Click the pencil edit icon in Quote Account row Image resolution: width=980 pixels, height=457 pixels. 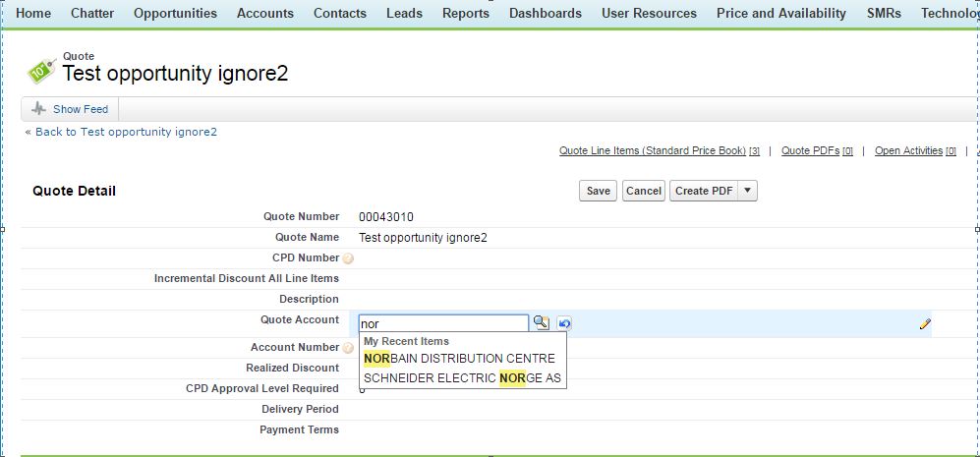[925, 323]
